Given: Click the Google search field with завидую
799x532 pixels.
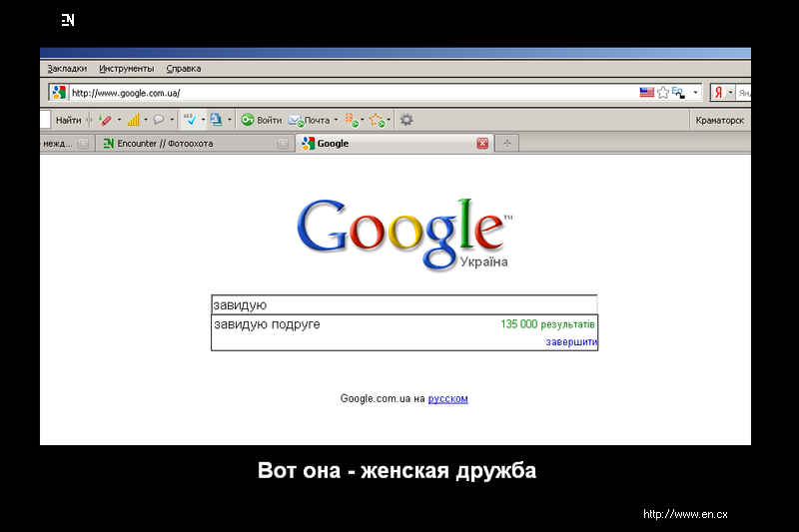Looking at the screenshot, I should click(x=403, y=305).
